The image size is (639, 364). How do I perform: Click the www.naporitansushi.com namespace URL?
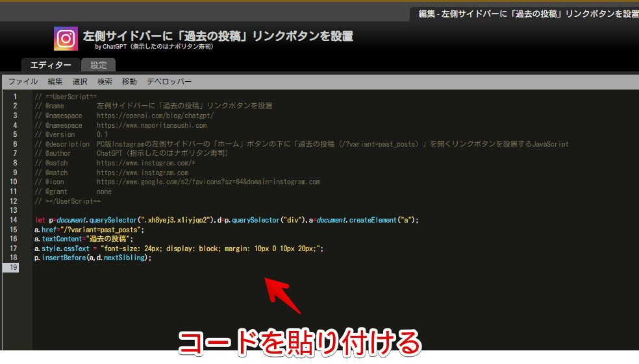click(x=151, y=125)
